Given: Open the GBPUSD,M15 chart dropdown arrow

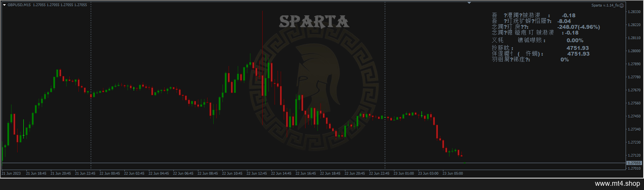Looking at the screenshot, I should 5,5.
